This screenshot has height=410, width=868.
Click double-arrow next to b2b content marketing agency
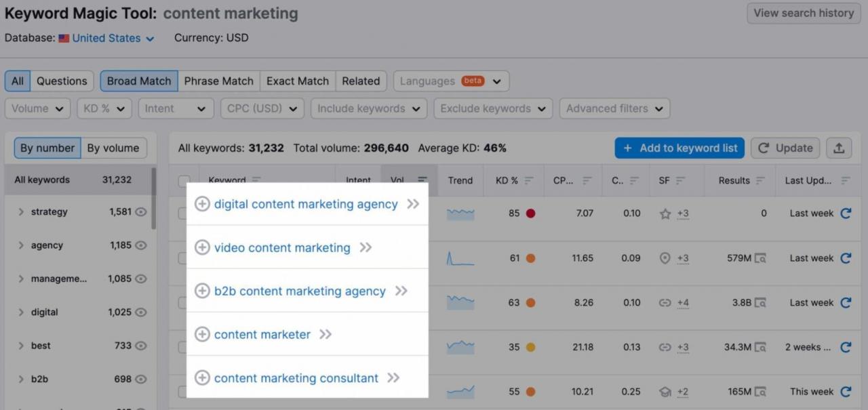coord(401,291)
